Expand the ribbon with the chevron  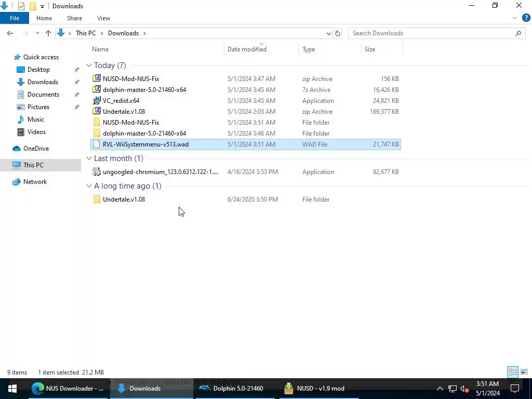click(515, 18)
